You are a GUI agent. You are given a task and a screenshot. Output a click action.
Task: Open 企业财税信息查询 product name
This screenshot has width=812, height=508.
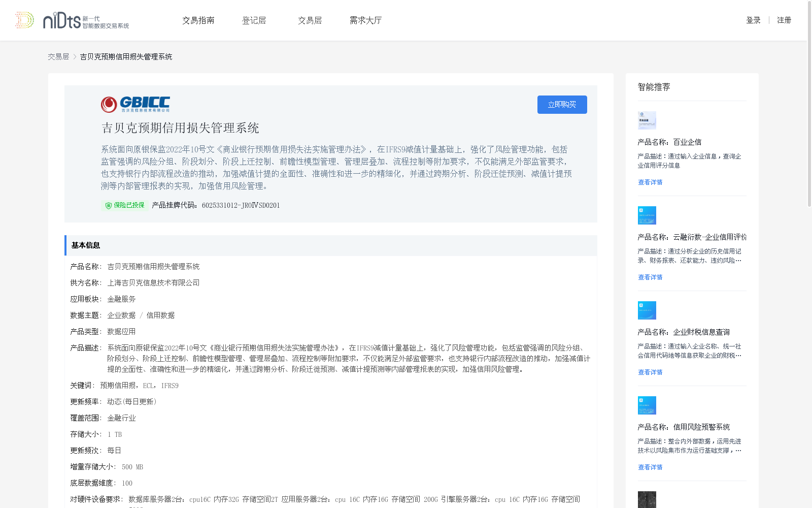coord(684,332)
